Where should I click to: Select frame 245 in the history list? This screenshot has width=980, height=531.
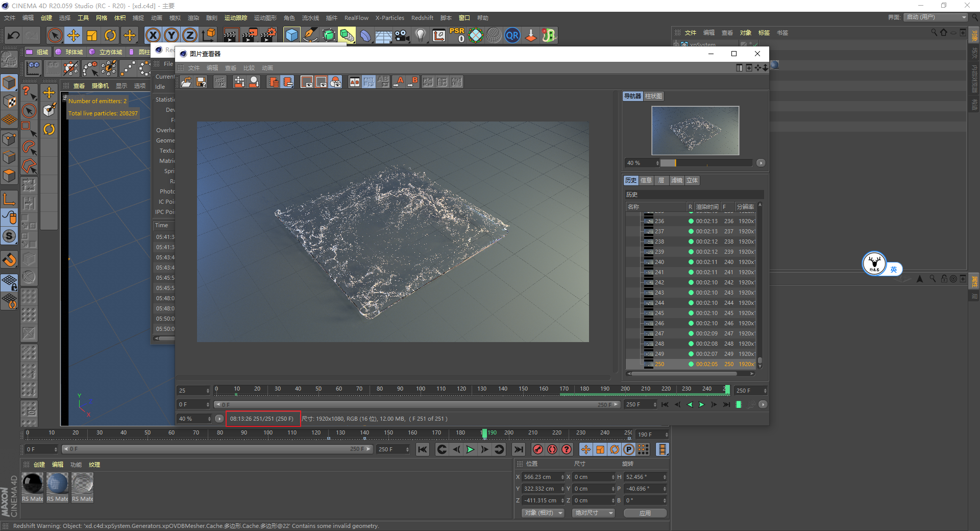pyautogui.click(x=659, y=313)
